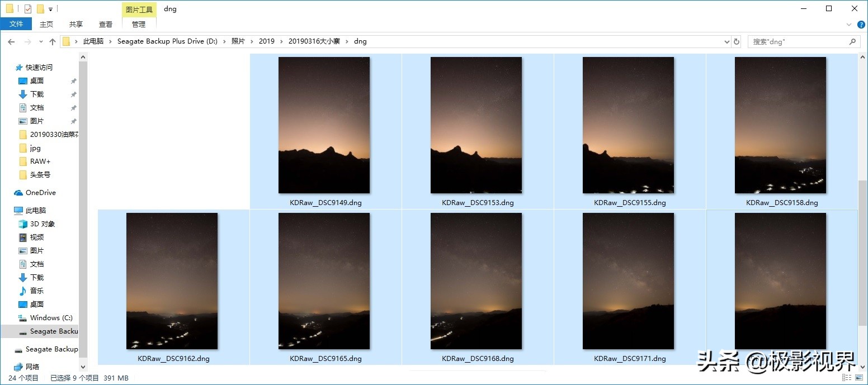
Task: Open pinned 图片 under 快速访问
Action: [37, 121]
